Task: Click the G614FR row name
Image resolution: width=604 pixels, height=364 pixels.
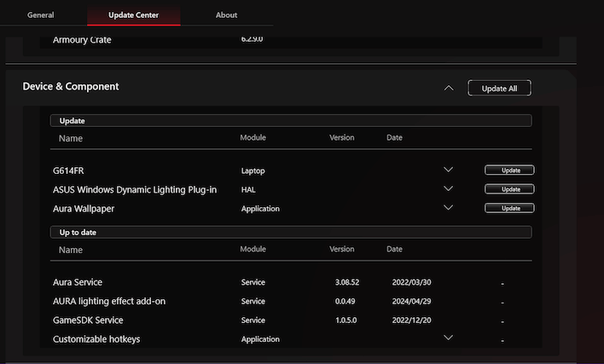Action: 68,170
